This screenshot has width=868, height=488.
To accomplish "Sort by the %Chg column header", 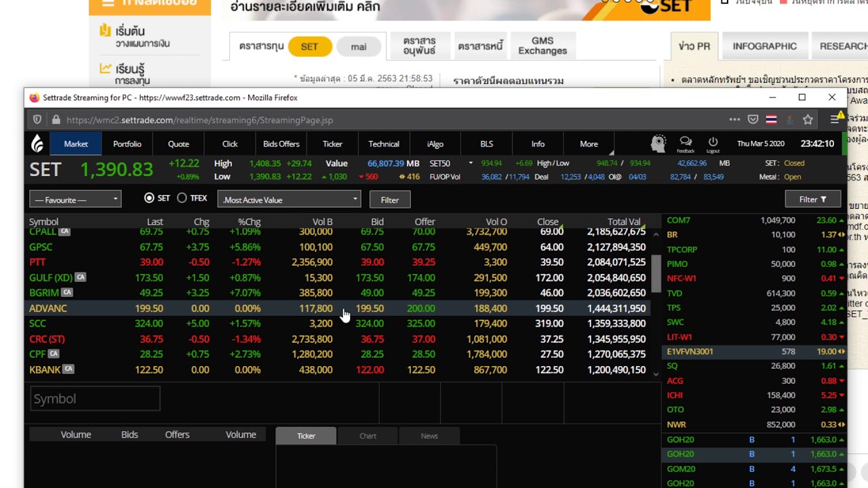I will click(x=249, y=222).
